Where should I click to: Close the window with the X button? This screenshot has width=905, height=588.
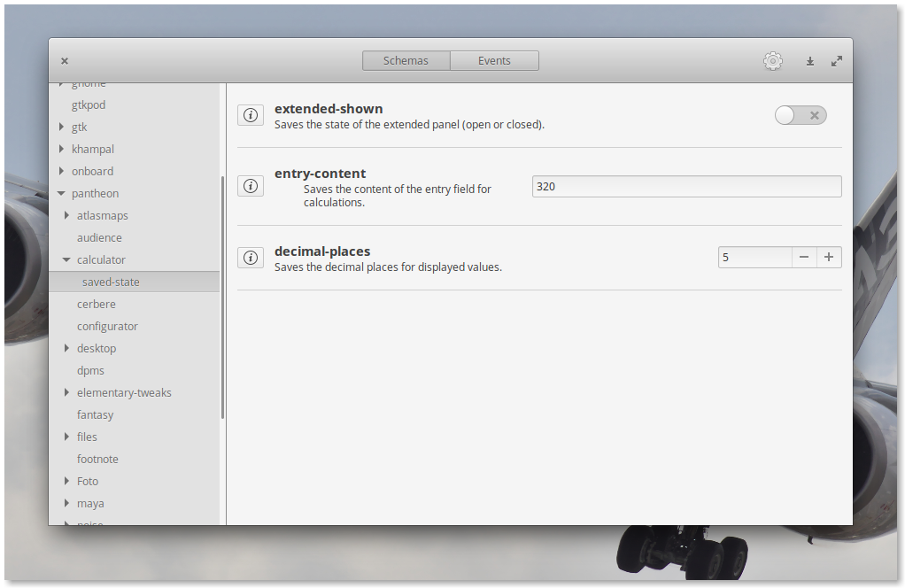[x=65, y=61]
